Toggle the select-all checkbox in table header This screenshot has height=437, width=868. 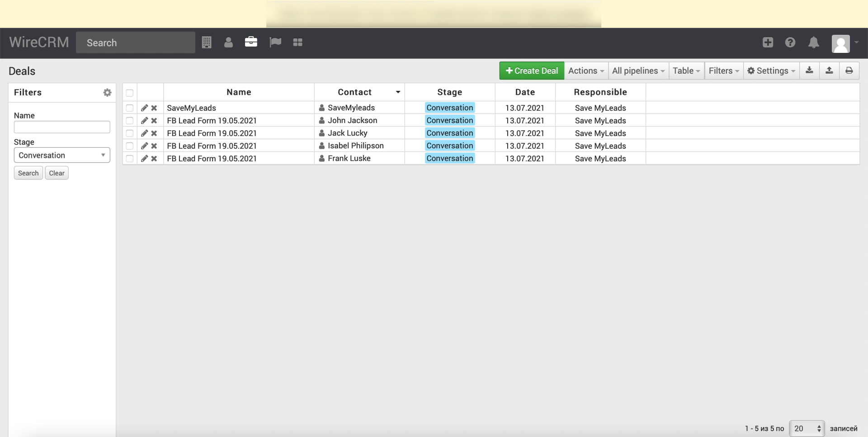tap(130, 93)
